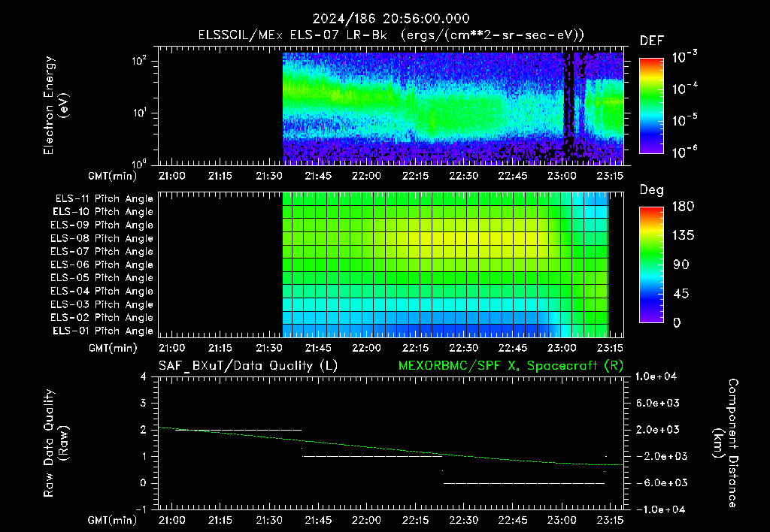Select the ELS-03 Pitch Angle row label
Screen dimensions: 770x532
(102, 304)
